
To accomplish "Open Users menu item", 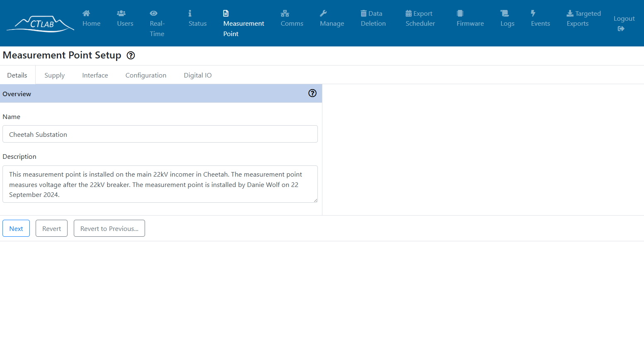I will click(x=125, y=24).
